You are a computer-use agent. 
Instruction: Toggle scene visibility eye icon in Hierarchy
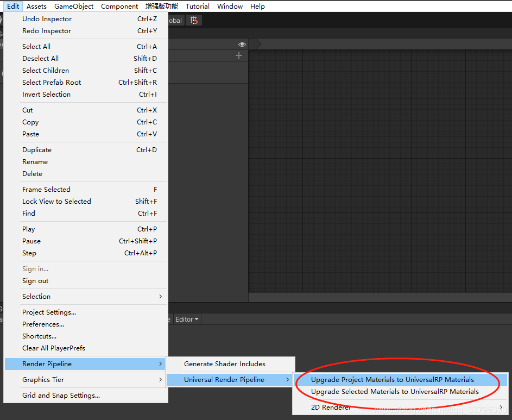pyautogui.click(x=242, y=45)
